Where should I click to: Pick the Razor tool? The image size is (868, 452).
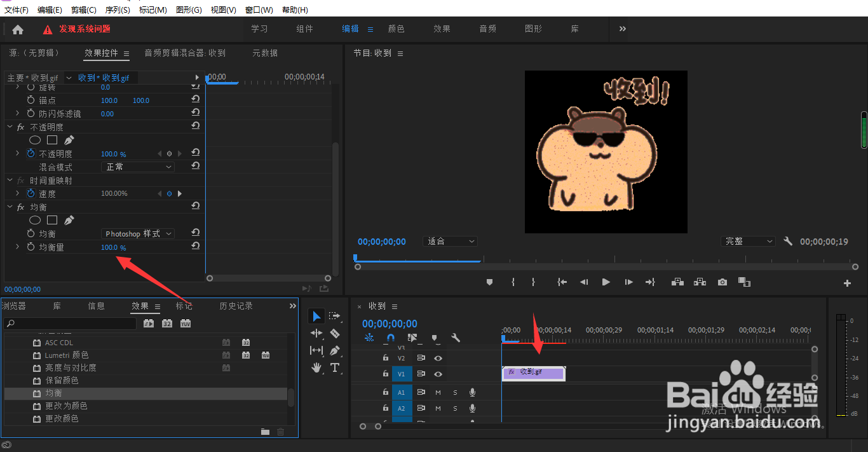(x=335, y=333)
